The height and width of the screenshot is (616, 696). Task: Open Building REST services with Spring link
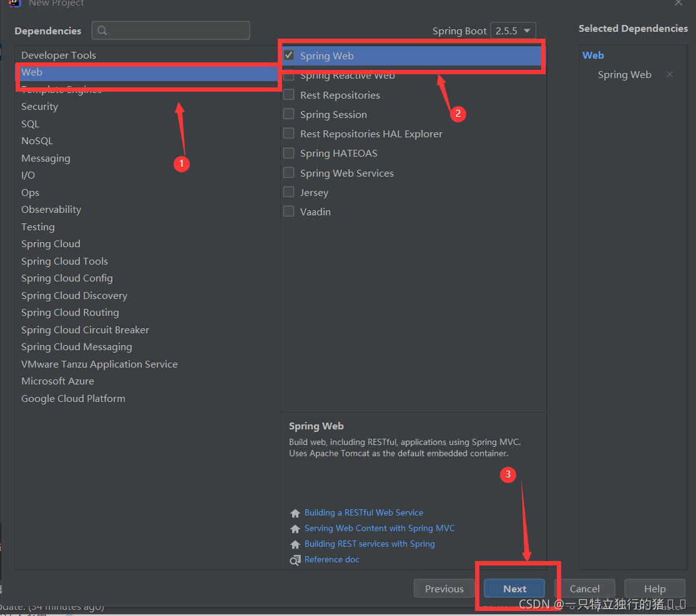370,544
